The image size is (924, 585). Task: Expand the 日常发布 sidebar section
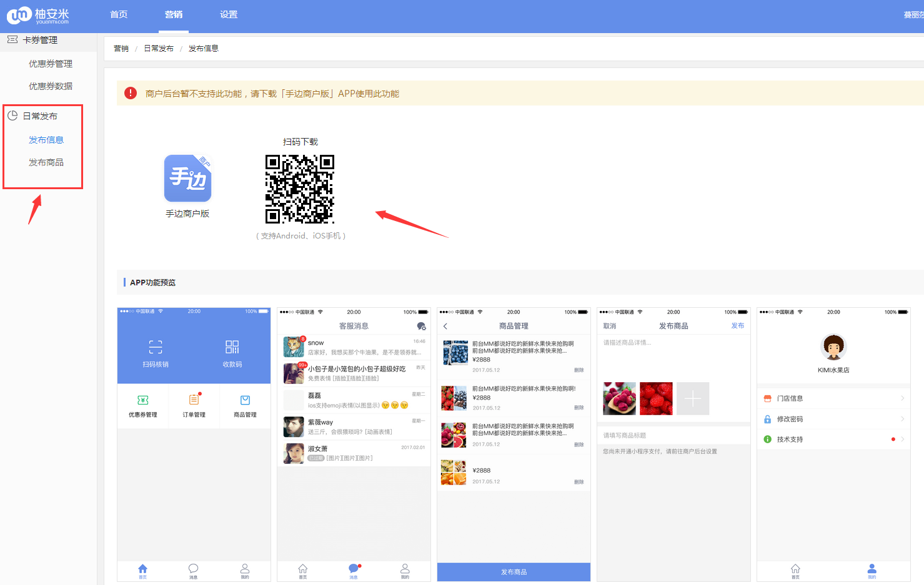coord(41,116)
